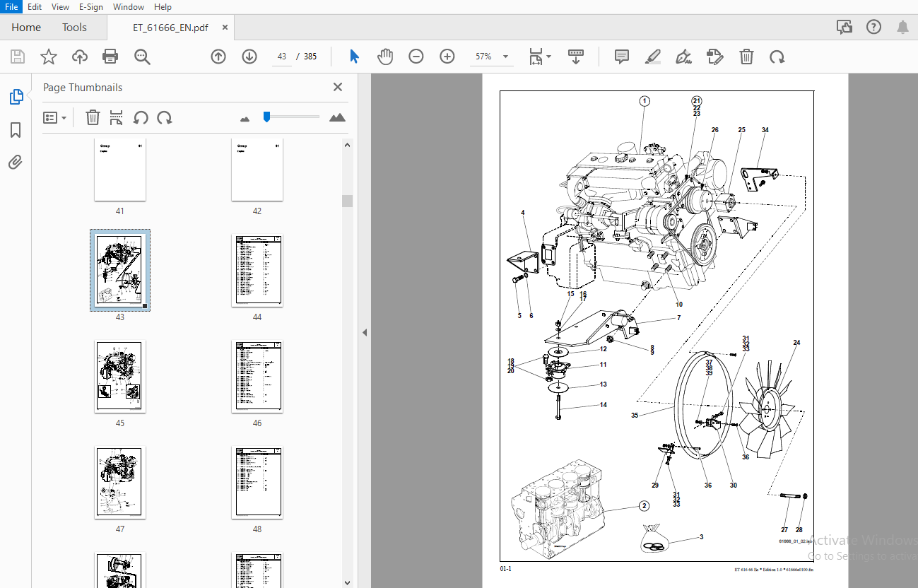Select the ET_61666_EN.pdf document tab
This screenshot has width=918, height=588.
(170, 28)
